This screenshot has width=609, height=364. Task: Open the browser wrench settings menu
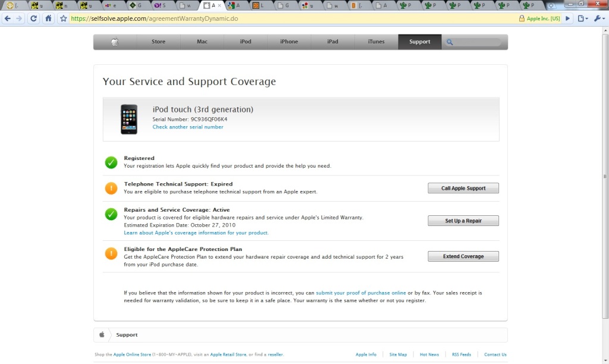click(x=598, y=18)
